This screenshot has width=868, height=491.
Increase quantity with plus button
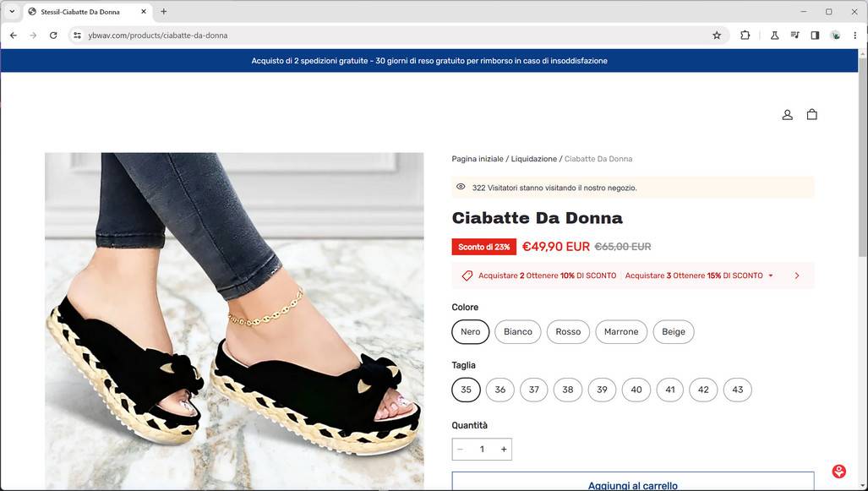click(504, 450)
